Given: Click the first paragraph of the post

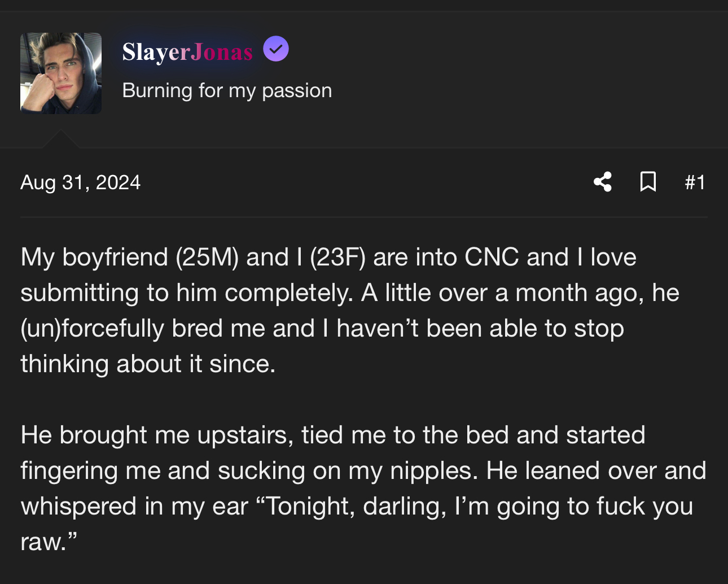Looking at the screenshot, I should point(350,310).
